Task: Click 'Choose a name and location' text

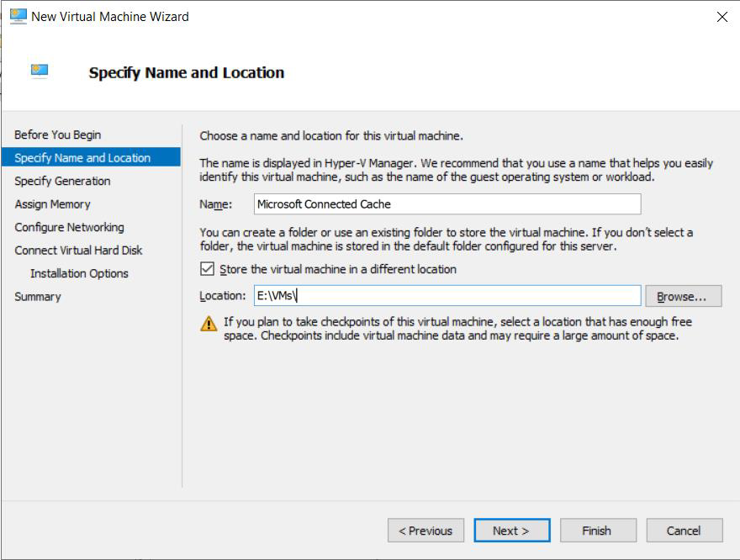Action: coord(331,136)
